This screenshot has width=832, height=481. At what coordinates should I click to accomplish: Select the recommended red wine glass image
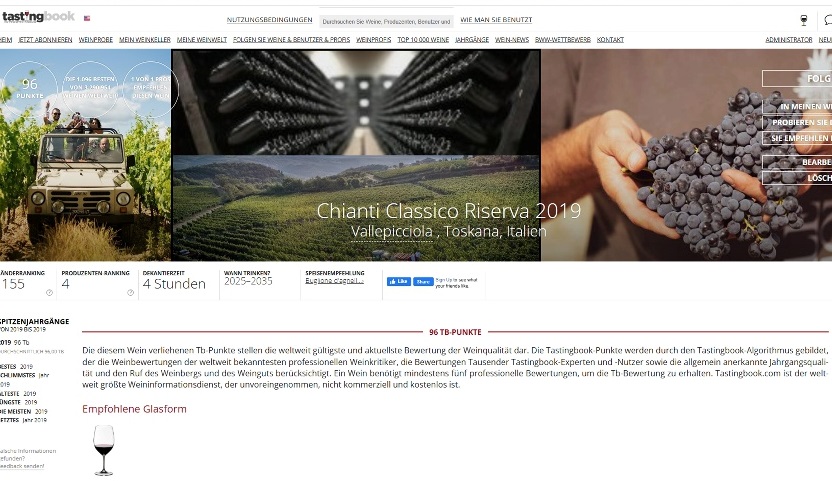pos(103,450)
